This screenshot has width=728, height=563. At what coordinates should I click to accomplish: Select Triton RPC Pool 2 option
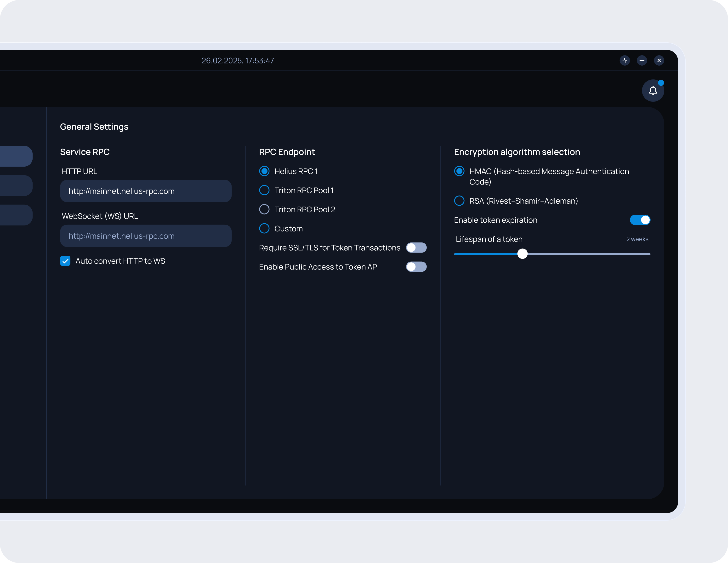(x=264, y=209)
